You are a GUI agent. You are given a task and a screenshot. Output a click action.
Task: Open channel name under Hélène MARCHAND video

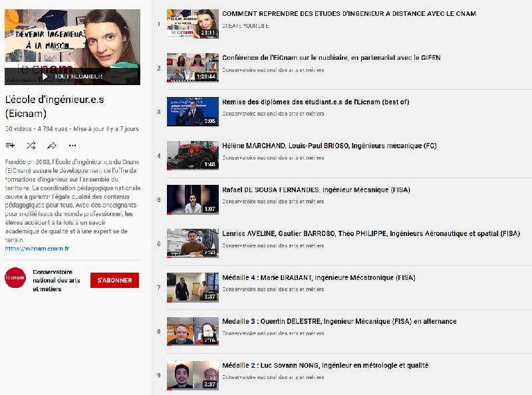click(x=273, y=158)
